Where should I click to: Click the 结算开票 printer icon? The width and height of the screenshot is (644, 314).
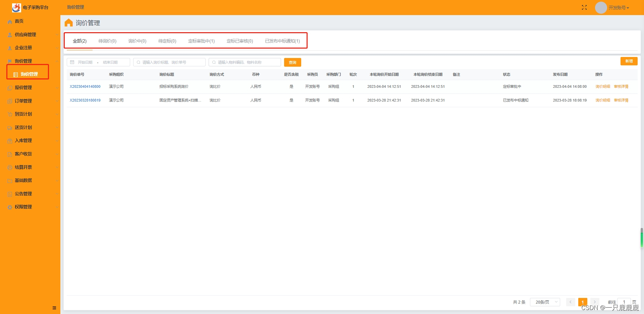coord(10,168)
